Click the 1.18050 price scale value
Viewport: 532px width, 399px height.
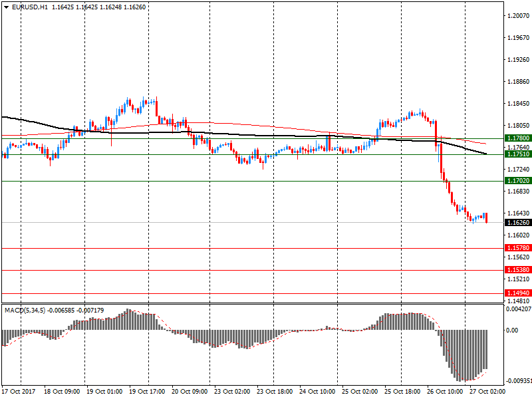pos(519,126)
